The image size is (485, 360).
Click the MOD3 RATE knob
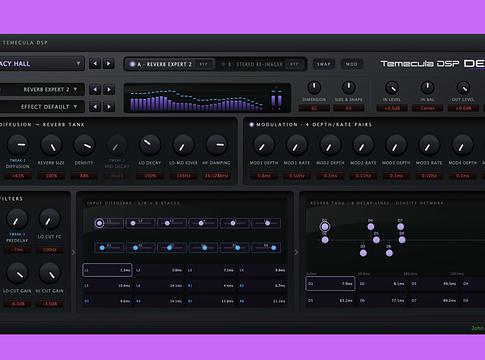pos(429,145)
